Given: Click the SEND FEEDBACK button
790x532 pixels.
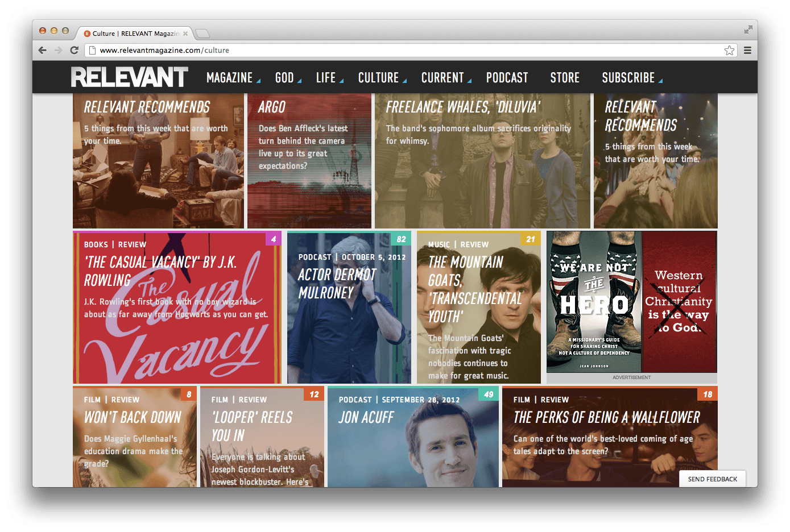Looking at the screenshot, I should coord(712,479).
